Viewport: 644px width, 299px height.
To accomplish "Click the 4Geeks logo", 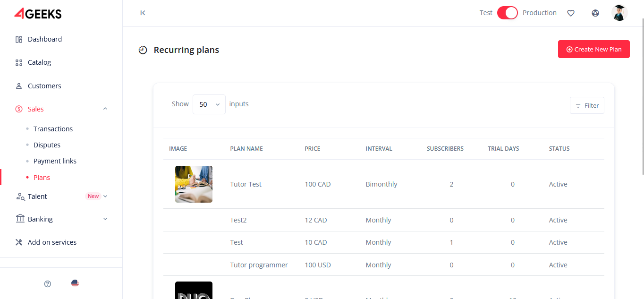I will coord(38,14).
